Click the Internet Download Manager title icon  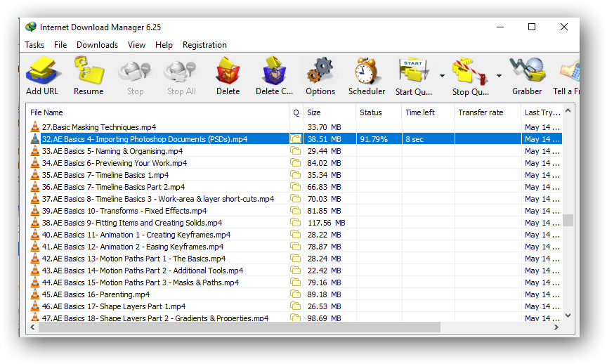31,27
